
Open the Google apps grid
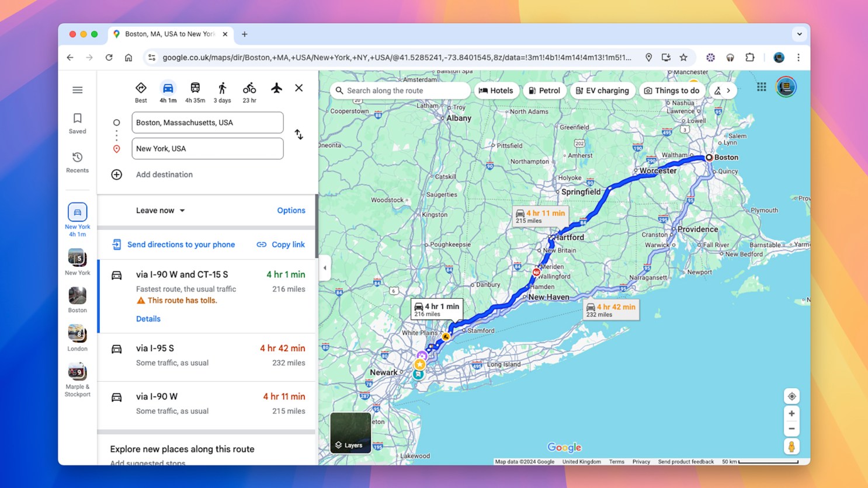point(761,86)
